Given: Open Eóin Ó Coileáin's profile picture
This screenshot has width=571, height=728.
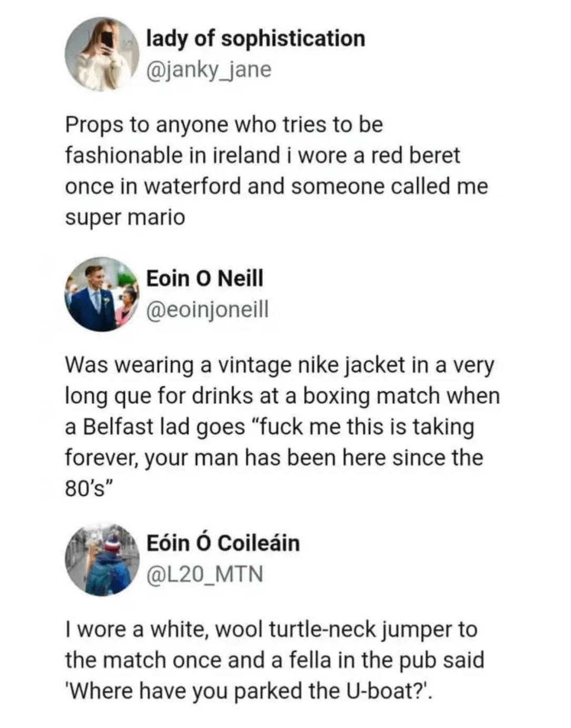Looking at the screenshot, I should click(101, 560).
